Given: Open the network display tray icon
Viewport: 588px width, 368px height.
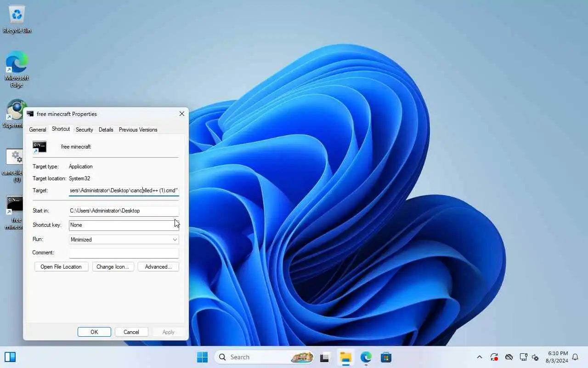Looking at the screenshot, I should click(523, 357).
